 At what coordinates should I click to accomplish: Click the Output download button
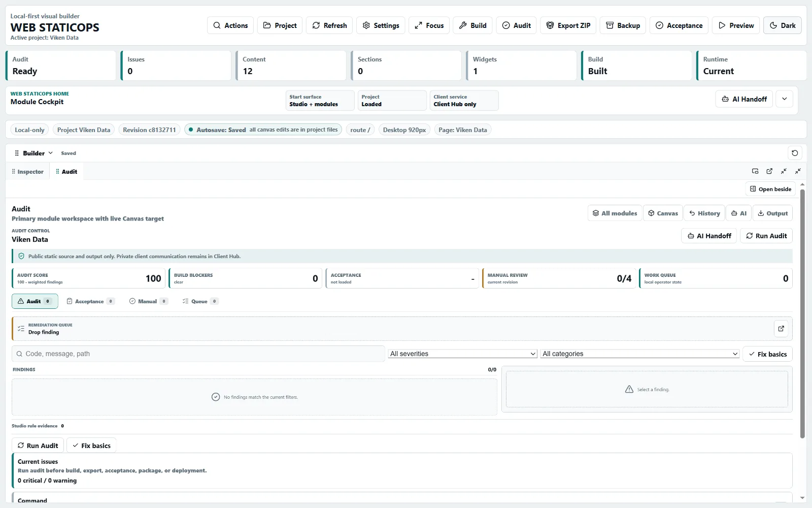[772, 213]
